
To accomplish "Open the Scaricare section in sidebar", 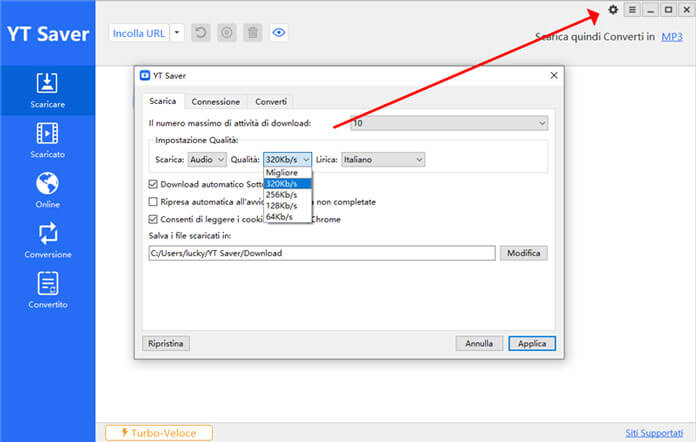I will point(47,91).
